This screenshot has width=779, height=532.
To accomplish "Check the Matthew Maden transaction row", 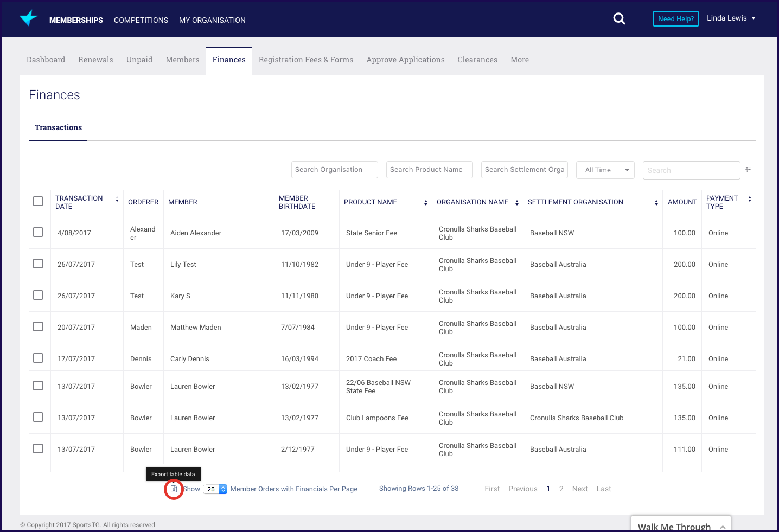I will 38,326.
